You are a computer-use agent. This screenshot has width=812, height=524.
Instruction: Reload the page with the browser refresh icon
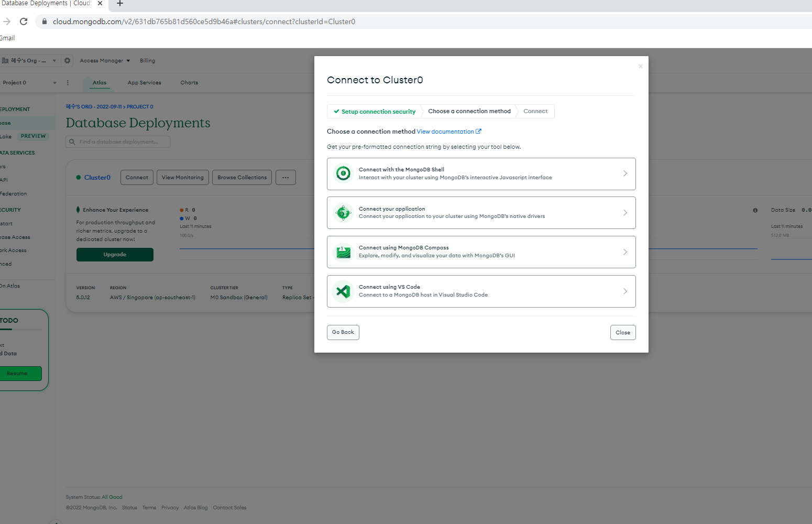24,21
